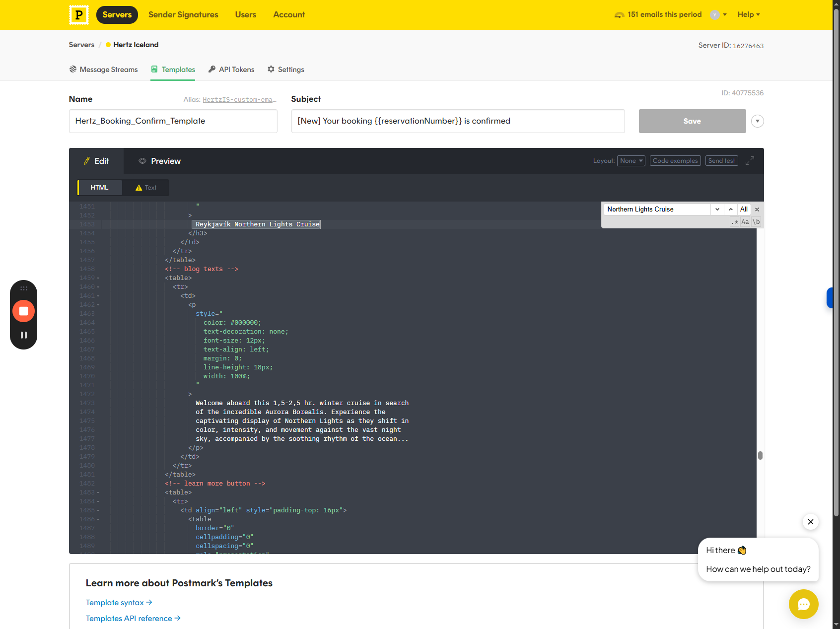The height and width of the screenshot is (629, 840).
Task: Toggle case sensitive search
Action: click(745, 222)
